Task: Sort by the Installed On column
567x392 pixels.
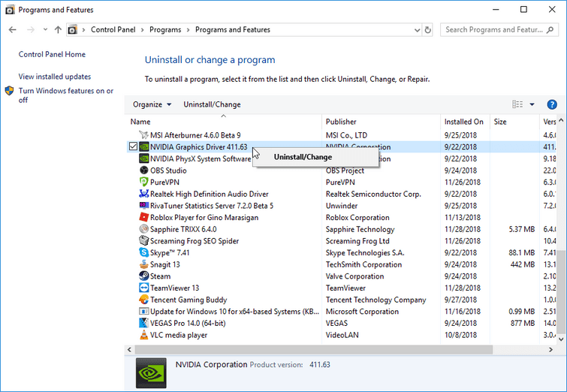Action: tap(463, 122)
